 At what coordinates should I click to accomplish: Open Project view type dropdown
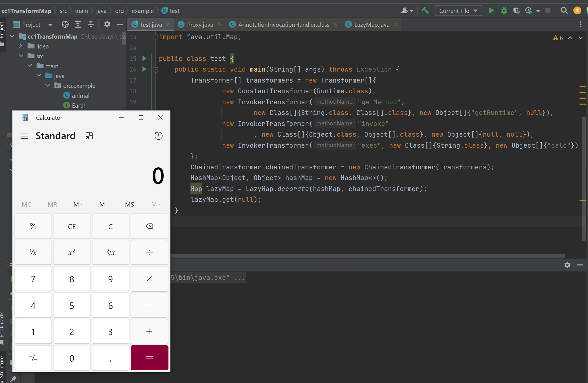(50, 25)
